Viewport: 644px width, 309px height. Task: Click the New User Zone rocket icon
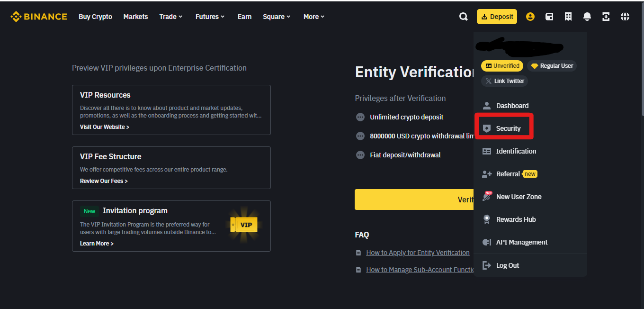click(487, 196)
